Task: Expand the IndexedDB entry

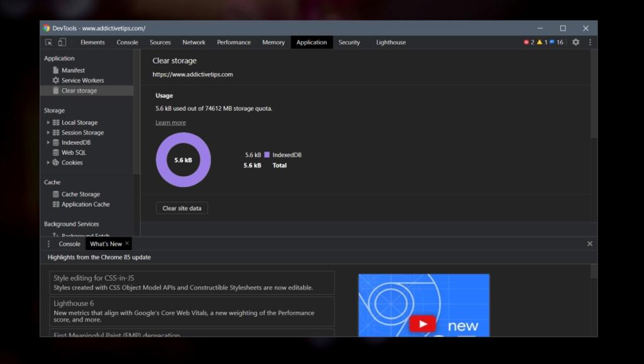Action: pyautogui.click(x=48, y=142)
